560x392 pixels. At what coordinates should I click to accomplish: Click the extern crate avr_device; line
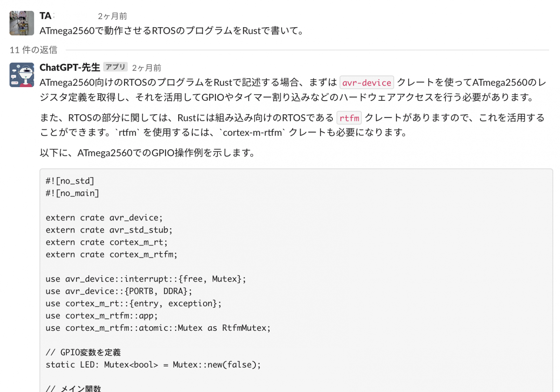[x=104, y=218]
